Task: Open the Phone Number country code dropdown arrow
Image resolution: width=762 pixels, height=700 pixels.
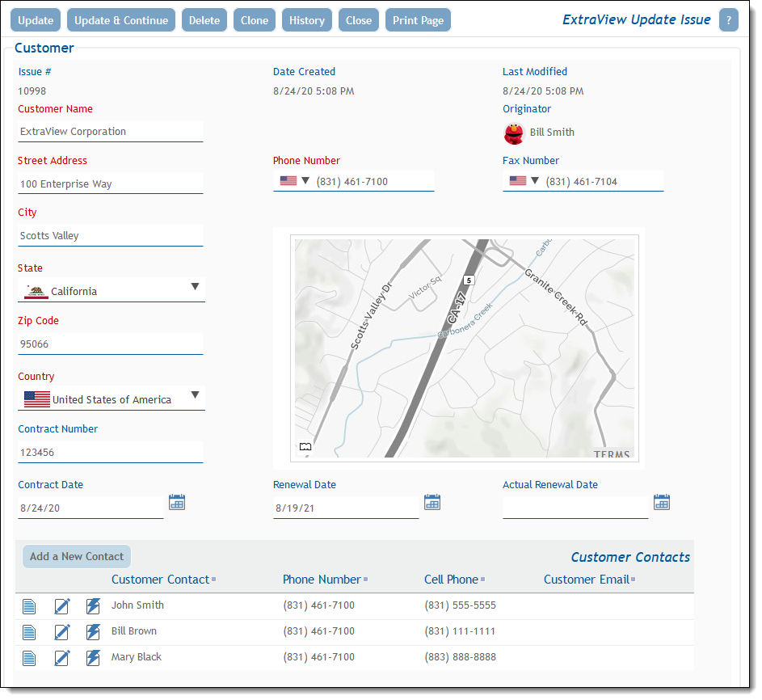Action: [305, 181]
